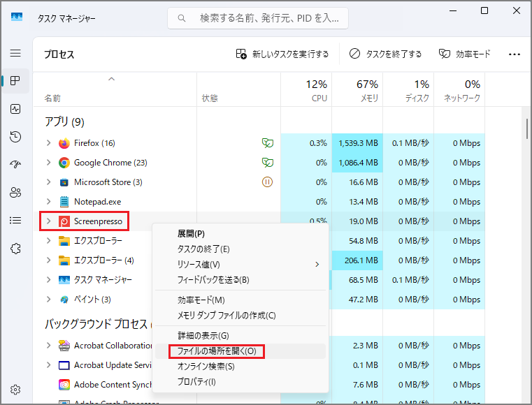
Task: Click タスクを終了する toolbar button
Action: pos(385,54)
